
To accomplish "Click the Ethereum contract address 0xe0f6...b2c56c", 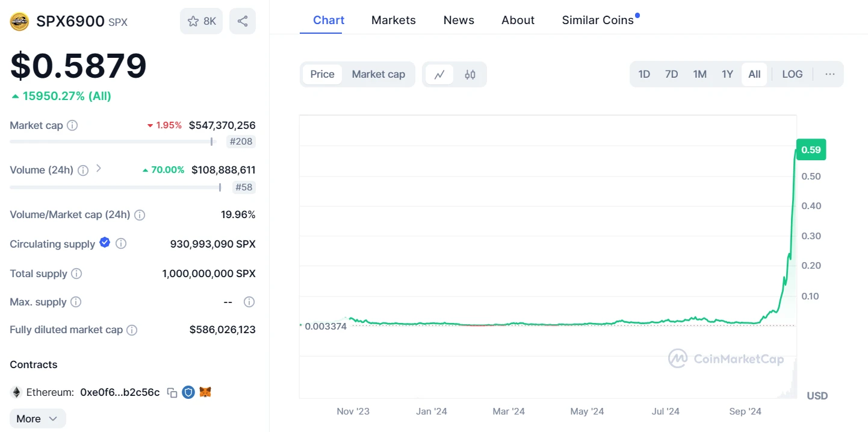I will (x=120, y=392).
